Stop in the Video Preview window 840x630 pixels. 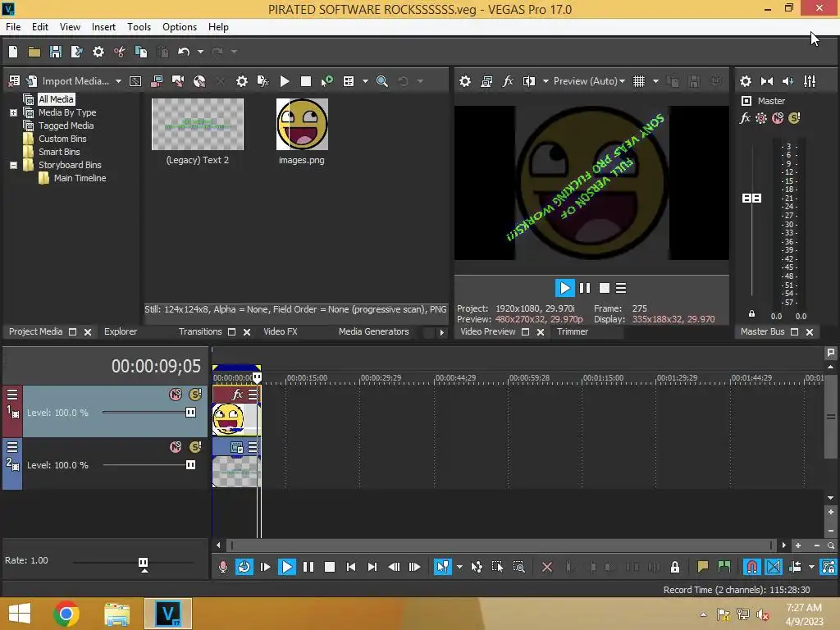tap(605, 288)
